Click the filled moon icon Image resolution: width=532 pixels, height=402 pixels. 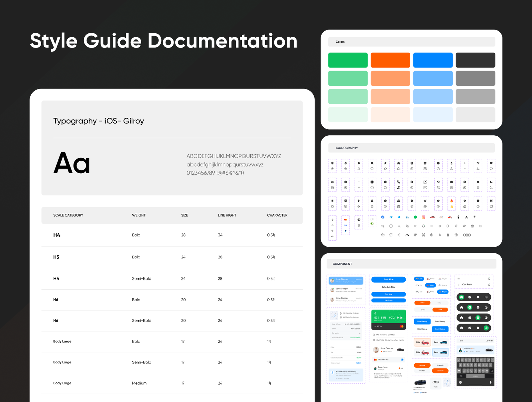point(491,182)
